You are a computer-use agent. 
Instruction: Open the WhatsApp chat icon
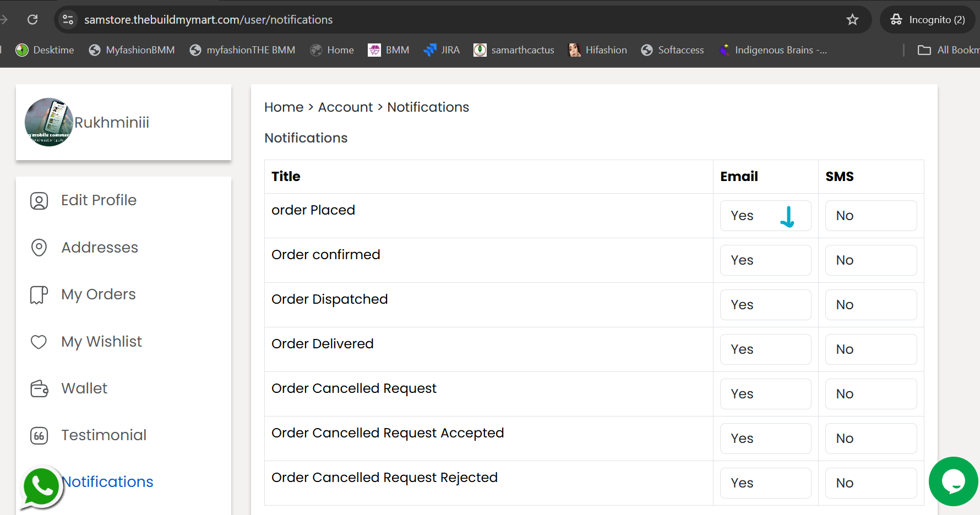point(41,487)
